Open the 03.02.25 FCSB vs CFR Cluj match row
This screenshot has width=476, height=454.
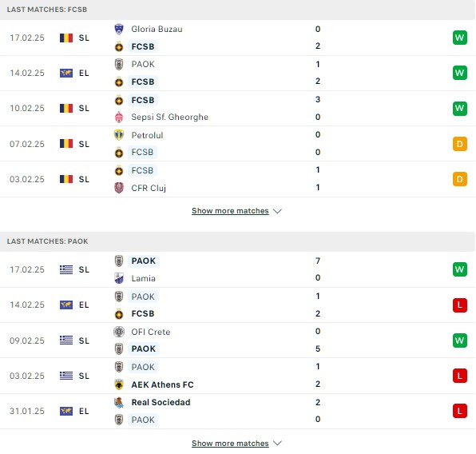click(x=237, y=179)
